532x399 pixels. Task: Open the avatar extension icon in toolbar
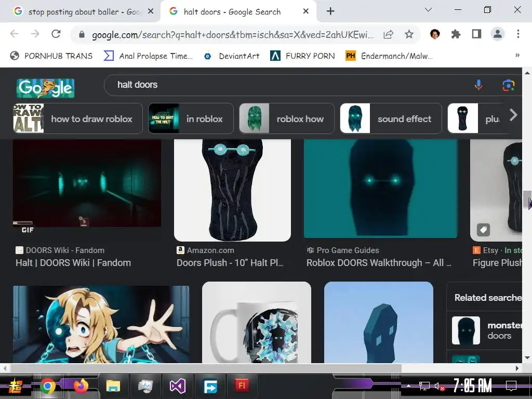(435, 34)
